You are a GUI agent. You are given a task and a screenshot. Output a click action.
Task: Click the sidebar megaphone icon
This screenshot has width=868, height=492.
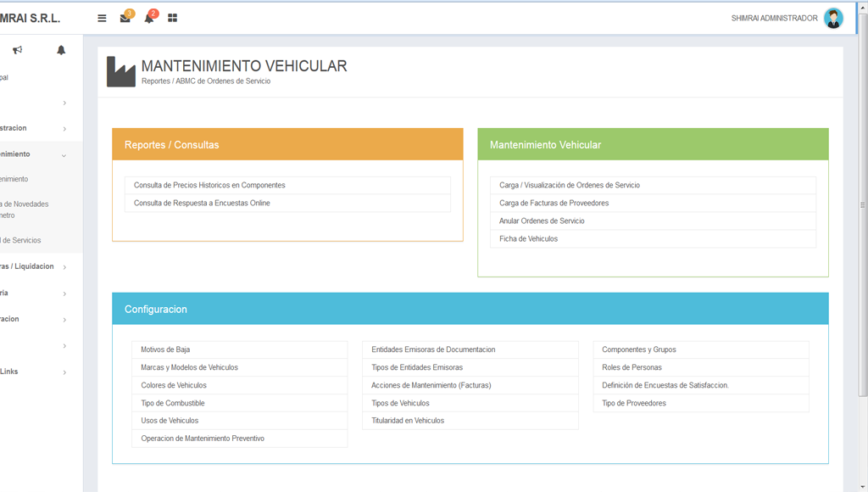18,50
